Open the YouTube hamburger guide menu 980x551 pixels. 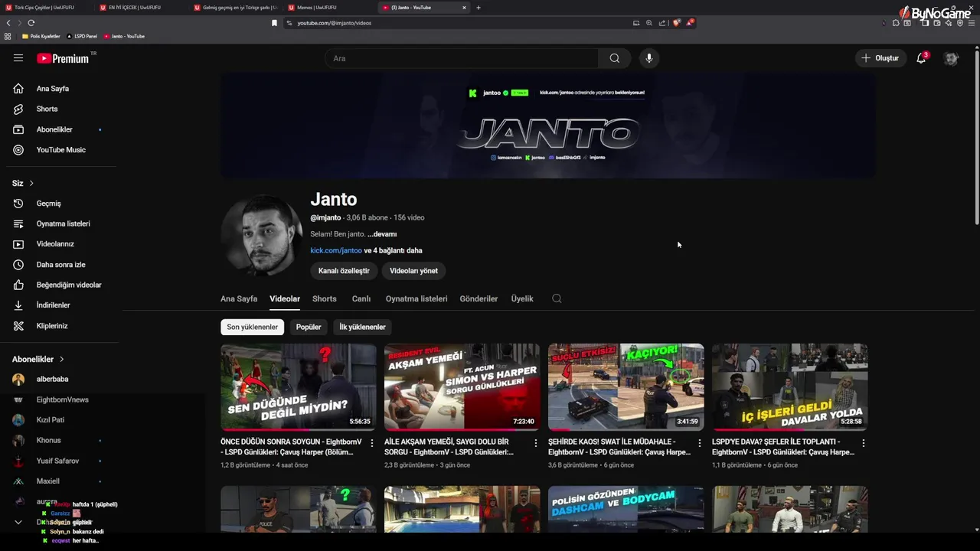(18, 58)
